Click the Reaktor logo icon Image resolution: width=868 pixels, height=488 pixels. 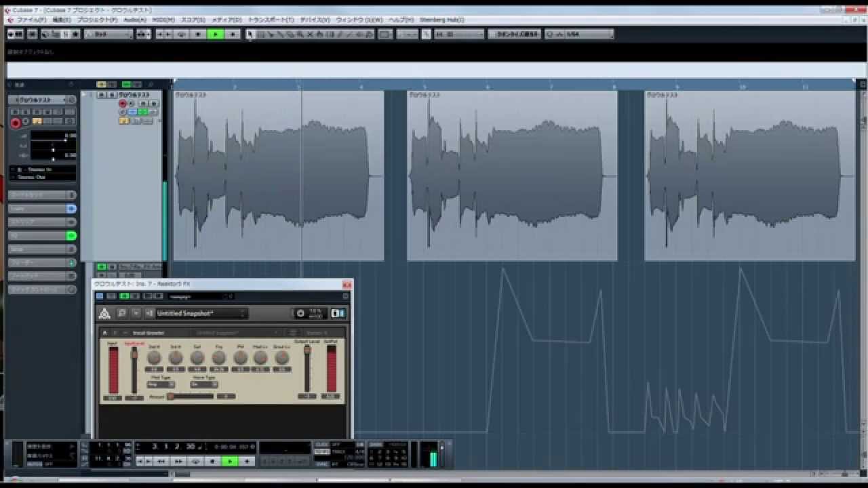tap(104, 313)
